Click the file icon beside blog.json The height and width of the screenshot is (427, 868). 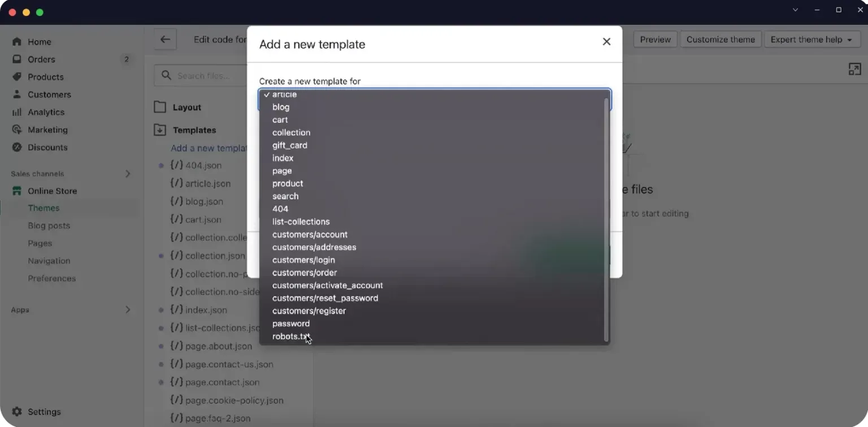[x=176, y=201]
